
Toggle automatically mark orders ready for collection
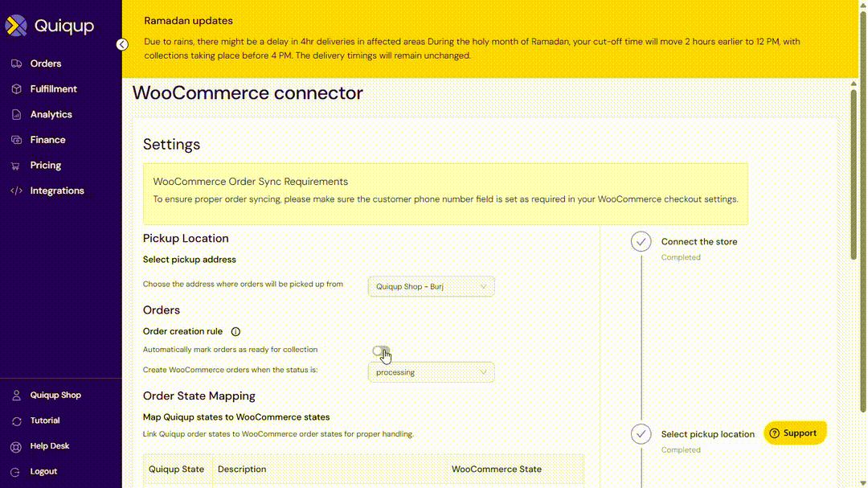381,351
